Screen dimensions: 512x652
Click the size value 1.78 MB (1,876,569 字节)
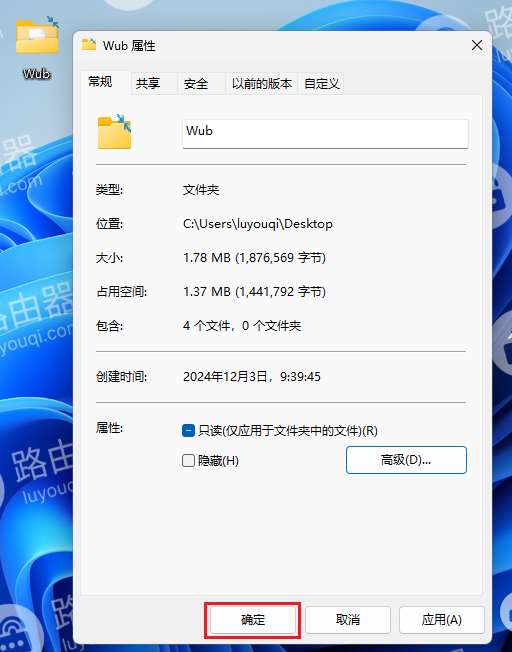click(x=254, y=258)
